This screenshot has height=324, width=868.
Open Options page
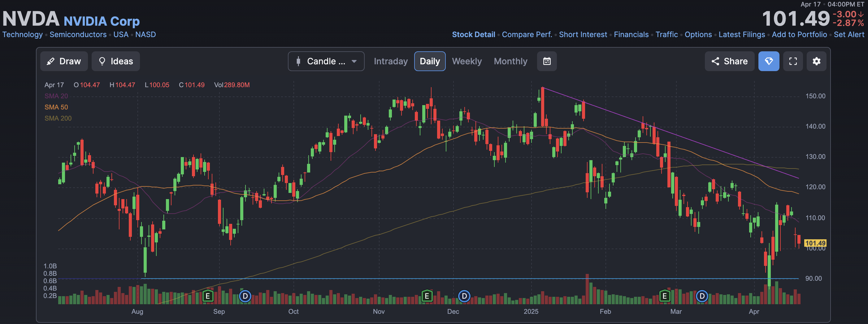(x=698, y=34)
